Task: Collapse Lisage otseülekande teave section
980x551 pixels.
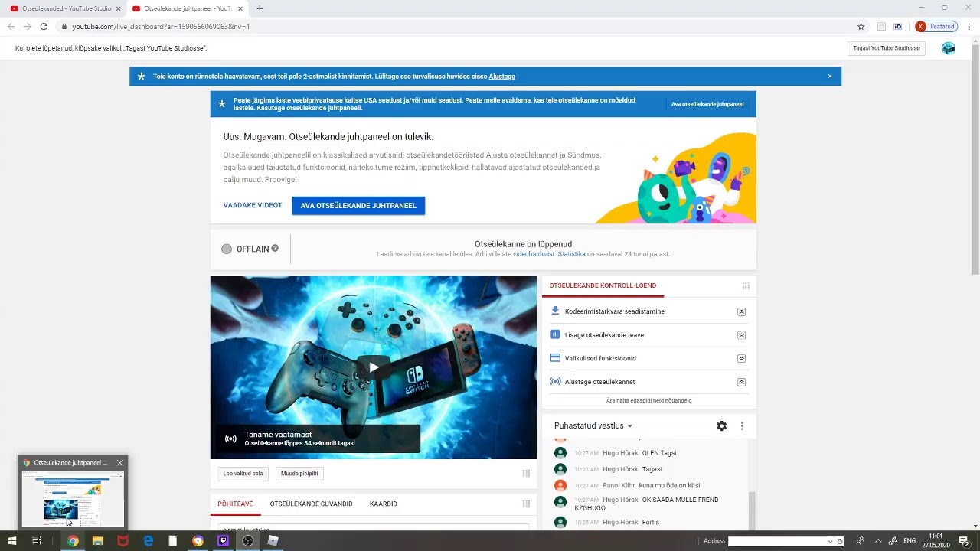Action: click(x=741, y=335)
